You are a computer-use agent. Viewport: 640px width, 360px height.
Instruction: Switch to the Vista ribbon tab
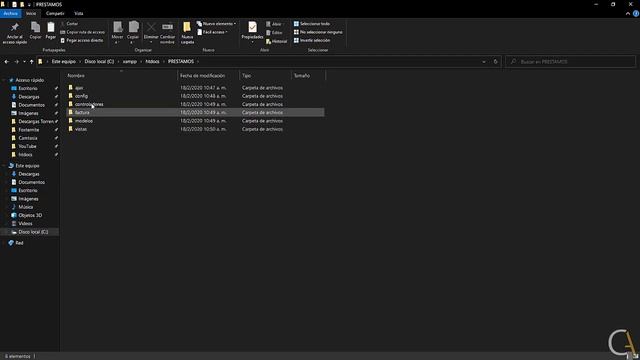click(79, 13)
